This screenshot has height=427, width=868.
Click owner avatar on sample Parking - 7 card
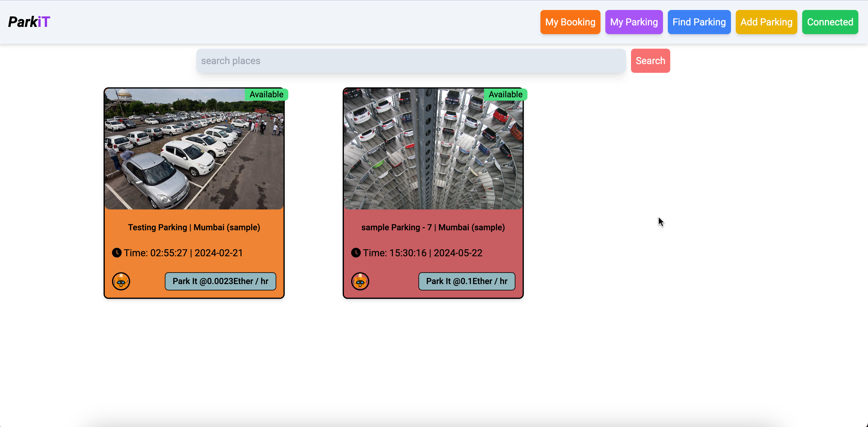click(x=360, y=281)
